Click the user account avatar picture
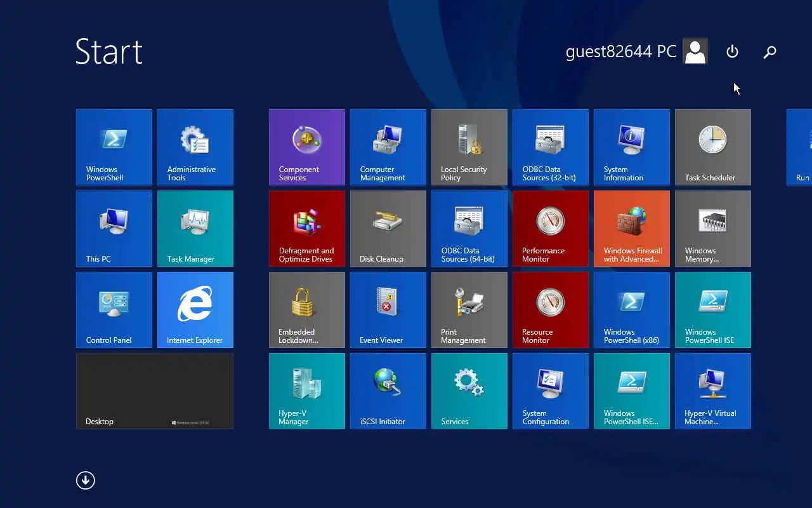 pos(695,51)
